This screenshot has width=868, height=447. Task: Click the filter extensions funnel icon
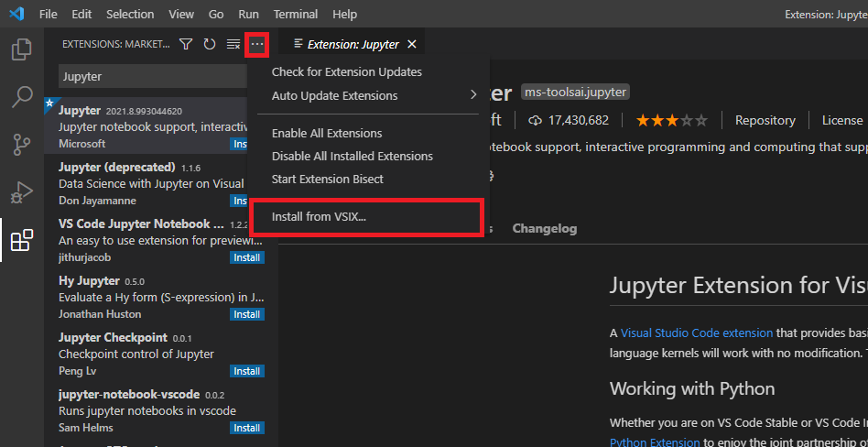tap(186, 44)
